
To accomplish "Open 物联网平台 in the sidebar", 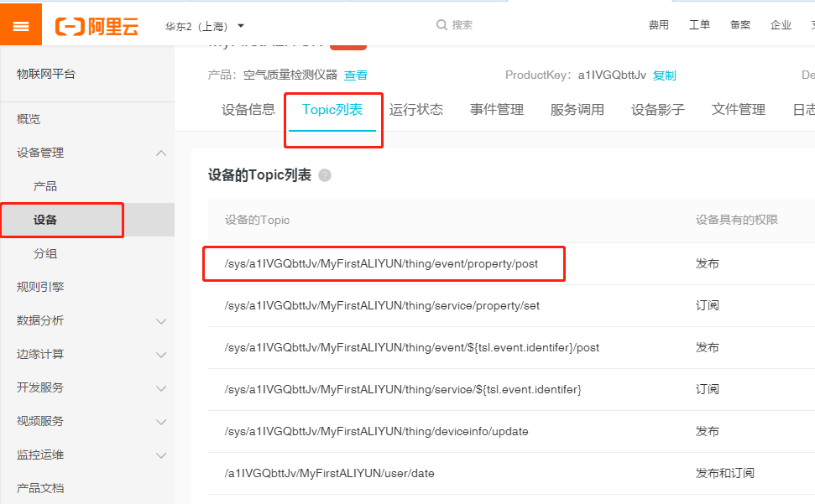I will pyautogui.click(x=46, y=74).
